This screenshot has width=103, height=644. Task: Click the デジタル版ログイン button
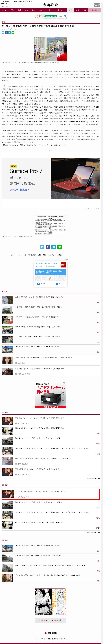pyautogui.click(x=97, y=5)
